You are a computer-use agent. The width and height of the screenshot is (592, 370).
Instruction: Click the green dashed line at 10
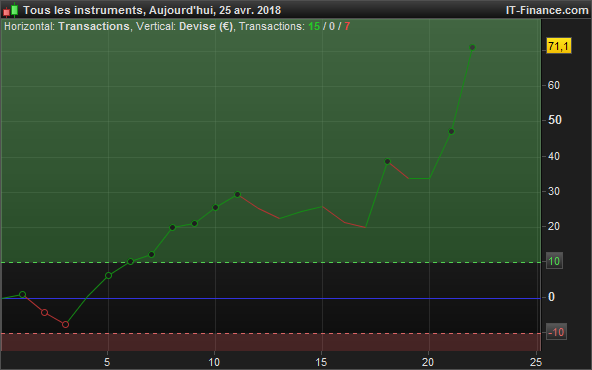coord(270,262)
